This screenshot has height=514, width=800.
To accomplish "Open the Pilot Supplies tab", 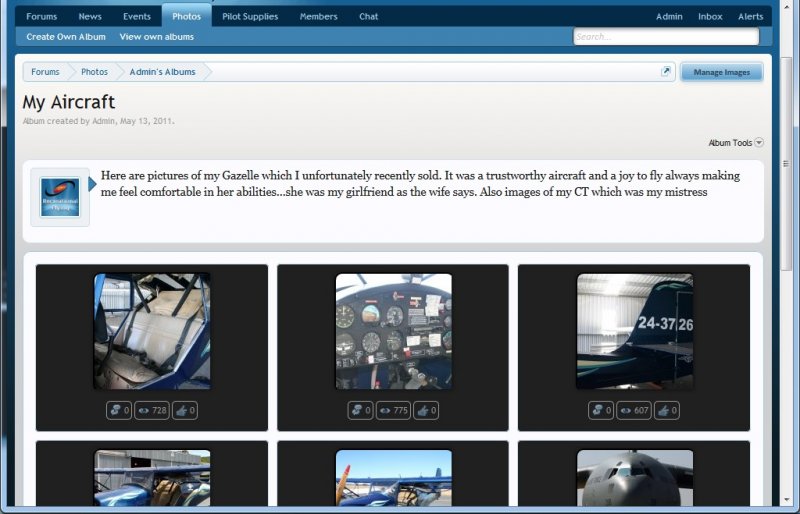I will pyautogui.click(x=250, y=16).
